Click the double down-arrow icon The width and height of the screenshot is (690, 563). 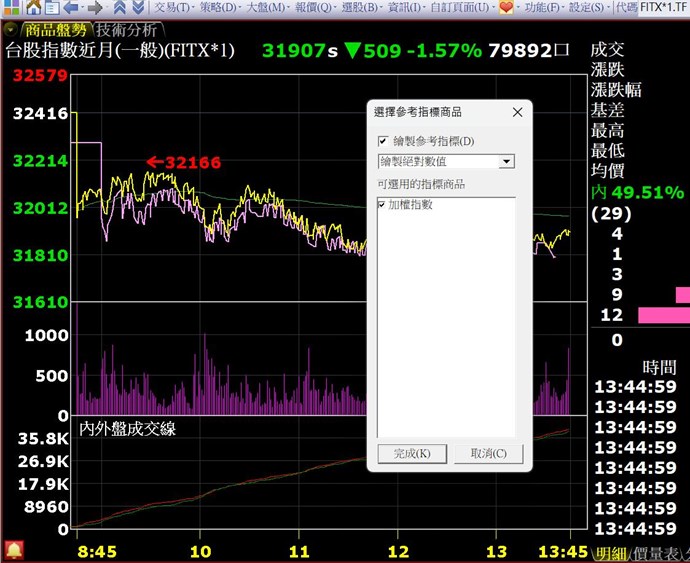pos(138,8)
